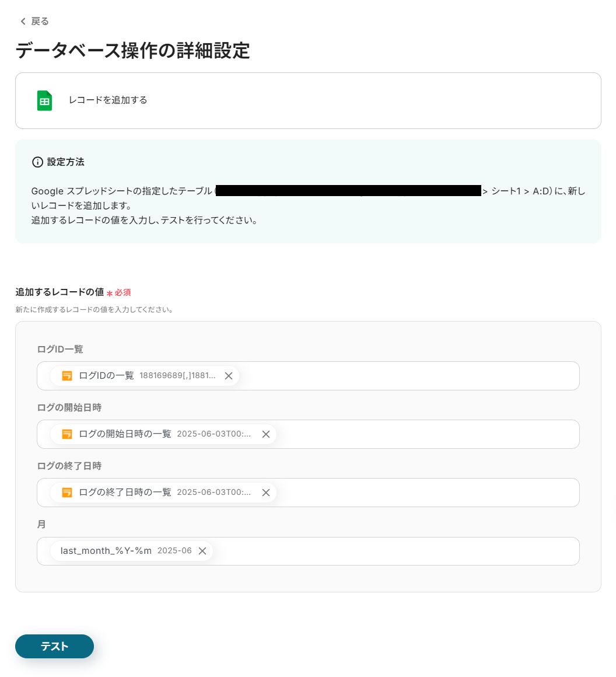Focus the ログの終了日時 input field's empty area

click(426, 493)
